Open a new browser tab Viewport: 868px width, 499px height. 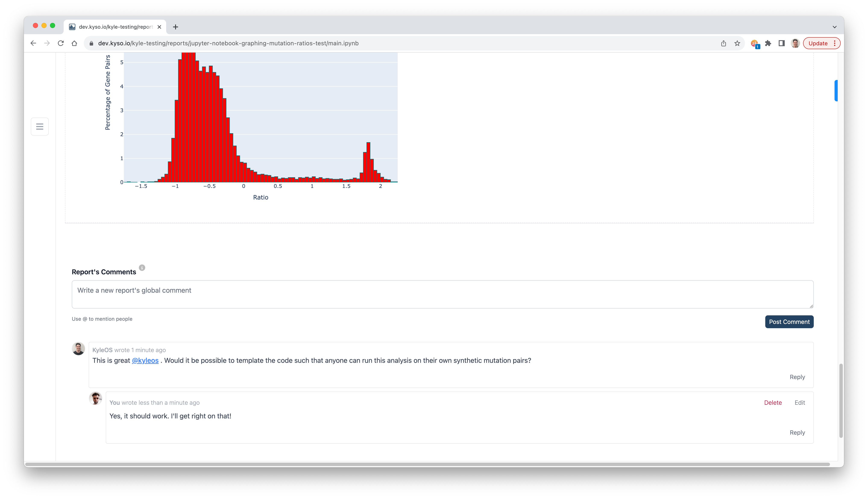(175, 27)
